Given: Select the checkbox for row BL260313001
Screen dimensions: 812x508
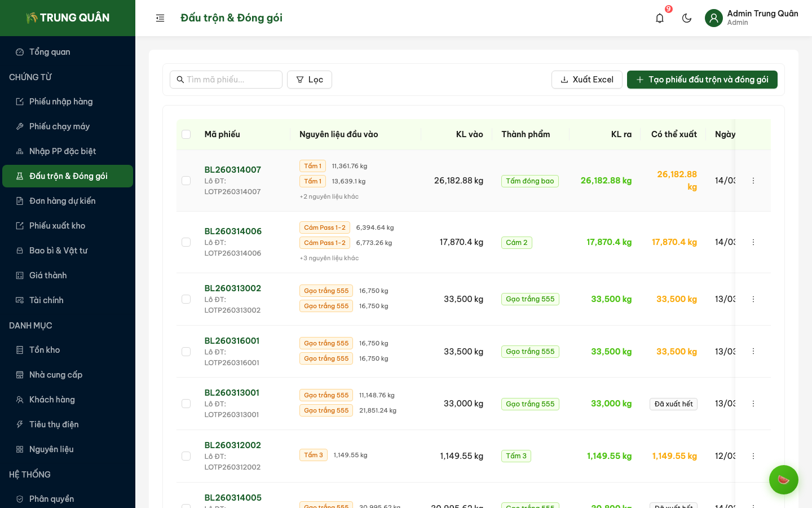Looking at the screenshot, I should click(186, 404).
